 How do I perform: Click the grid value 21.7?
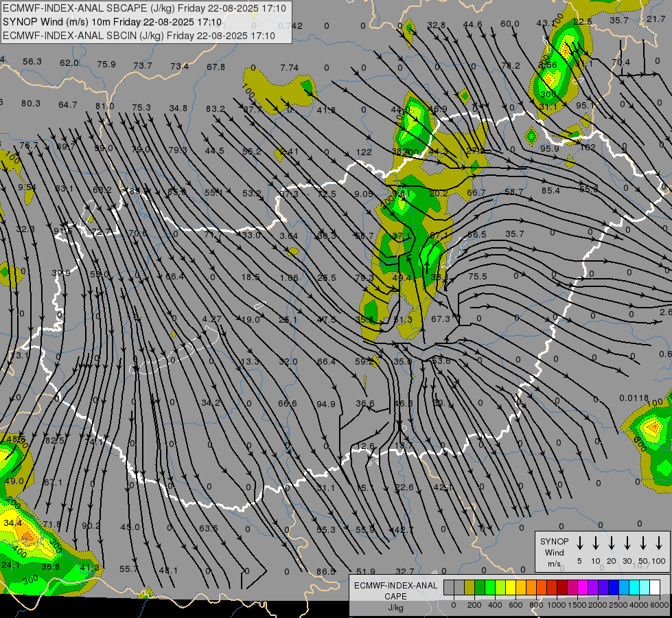[x=656, y=19]
